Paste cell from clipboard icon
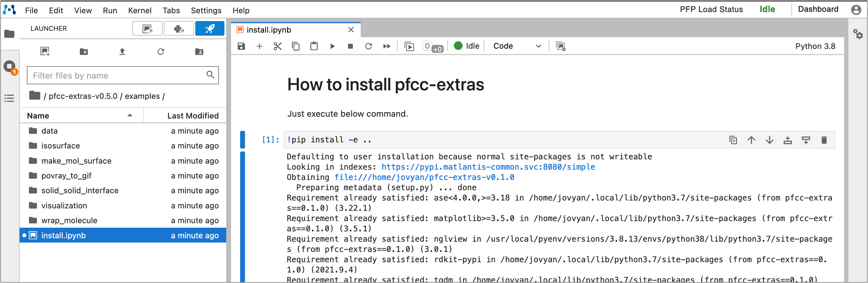Image resolution: width=868 pixels, height=283 pixels. pos(314,46)
